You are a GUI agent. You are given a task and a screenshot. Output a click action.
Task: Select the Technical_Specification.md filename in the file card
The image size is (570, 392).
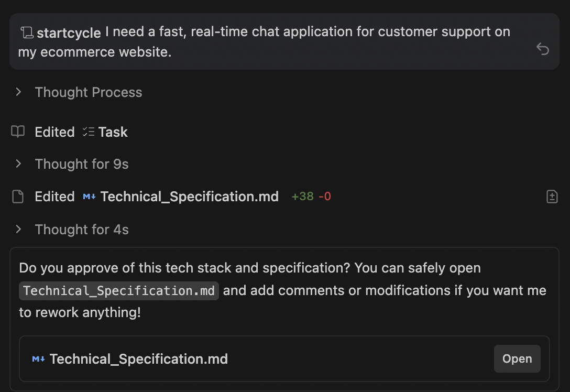click(x=139, y=359)
